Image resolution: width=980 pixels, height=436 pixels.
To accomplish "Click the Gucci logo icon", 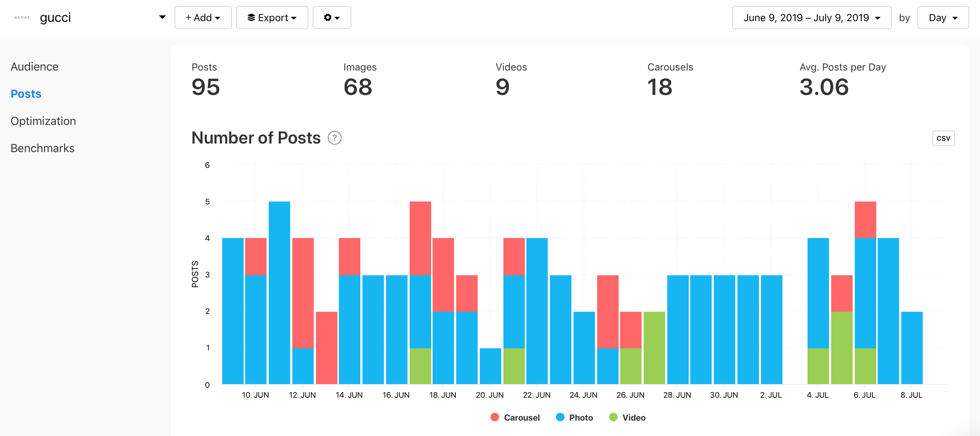I will pyautogui.click(x=22, y=18).
